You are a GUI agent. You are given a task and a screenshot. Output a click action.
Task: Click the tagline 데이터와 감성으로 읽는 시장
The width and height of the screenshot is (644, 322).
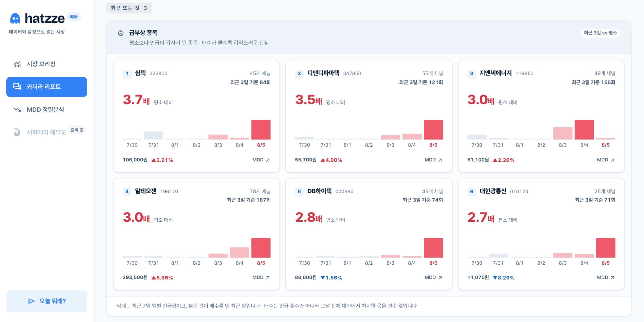37,32
